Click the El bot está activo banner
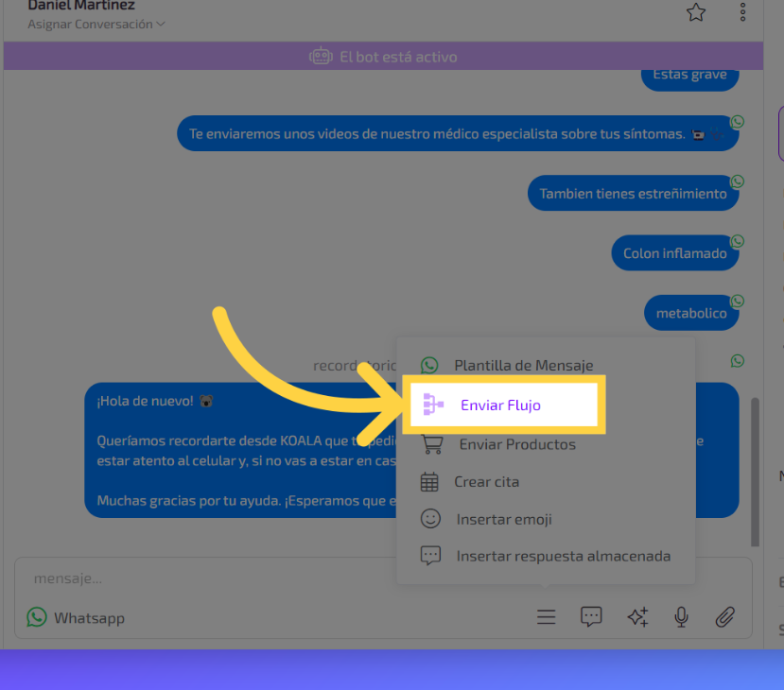The height and width of the screenshot is (690, 784). pyautogui.click(x=383, y=57)
